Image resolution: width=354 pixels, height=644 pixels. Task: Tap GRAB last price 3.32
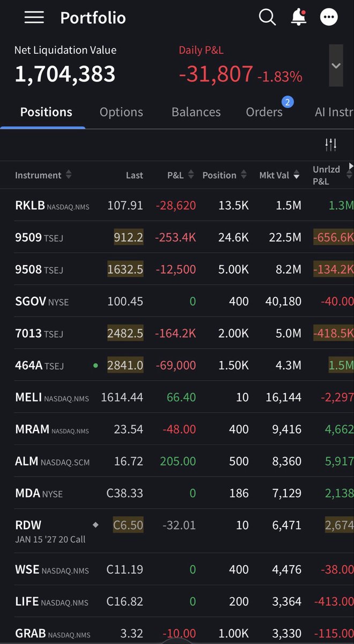point(131,633)
